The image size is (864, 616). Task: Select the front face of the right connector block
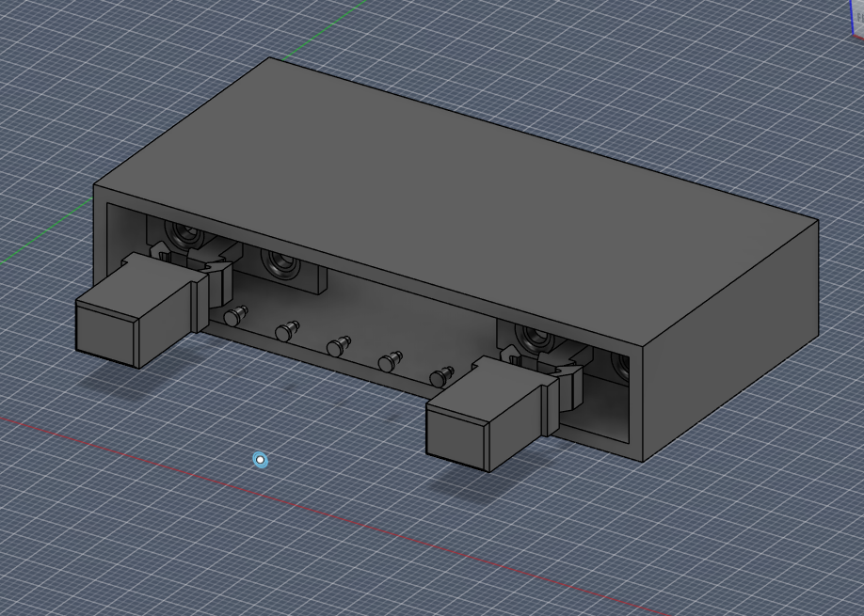(x=457, y=437)
